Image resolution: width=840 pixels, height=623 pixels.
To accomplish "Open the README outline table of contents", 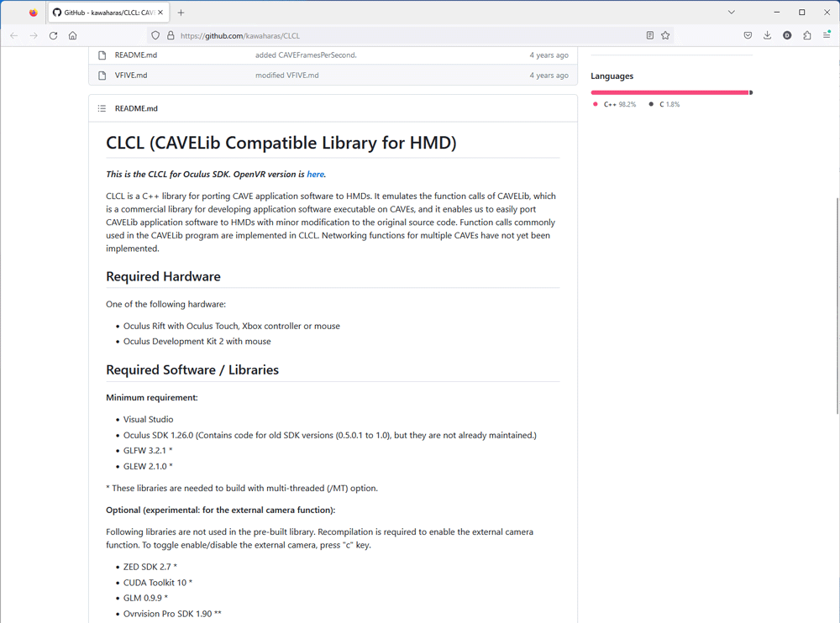I will tap(102, 108).
